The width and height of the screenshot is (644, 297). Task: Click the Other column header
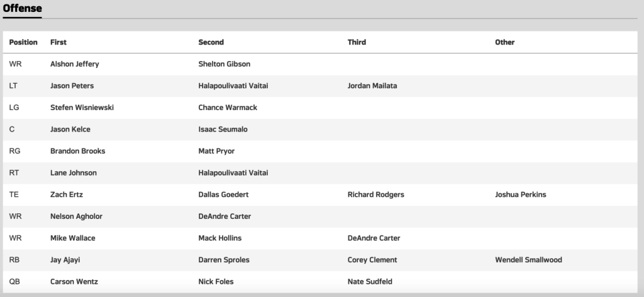(504, 42)
